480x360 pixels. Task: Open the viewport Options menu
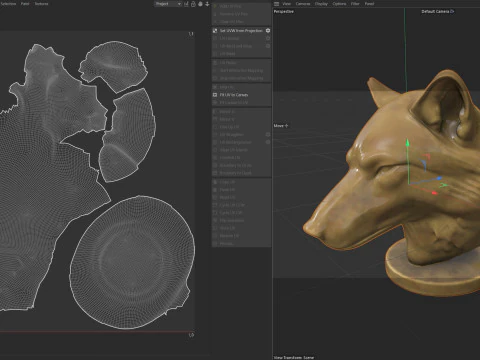coord(339,4)
